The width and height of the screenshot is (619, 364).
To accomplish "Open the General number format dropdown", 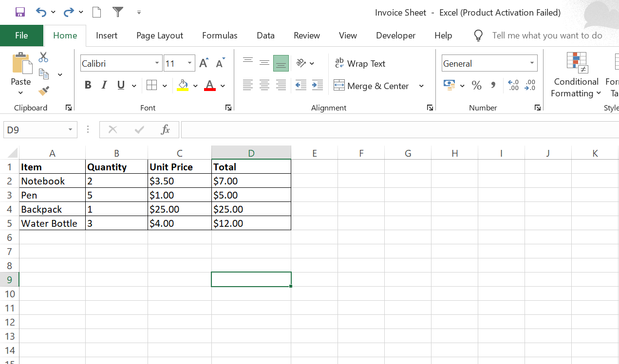I will 532,63.
